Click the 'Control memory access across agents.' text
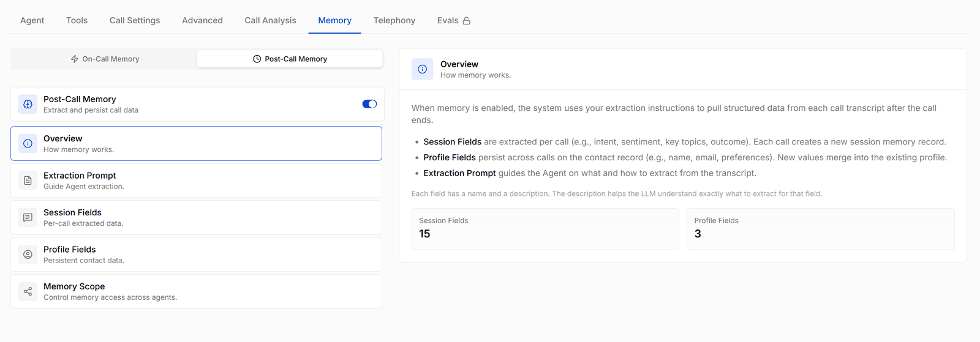The height and width of the screenshot is (342, 980). (x=110, y=297)
